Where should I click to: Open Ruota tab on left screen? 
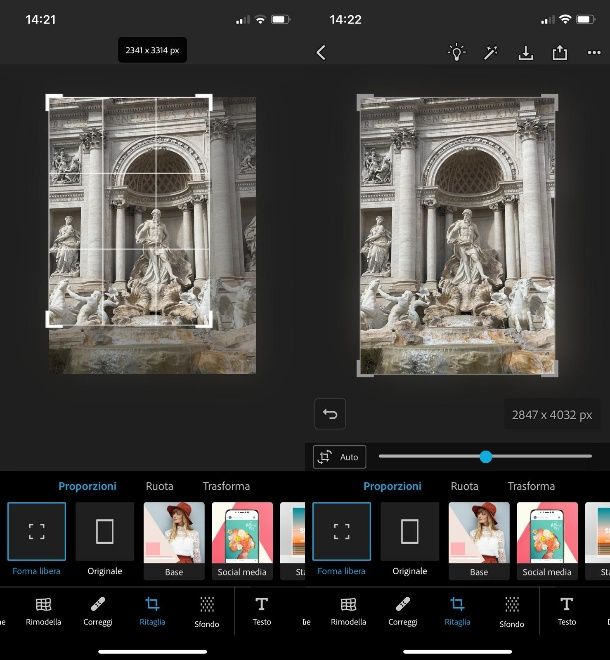click(x=160, y=486)
